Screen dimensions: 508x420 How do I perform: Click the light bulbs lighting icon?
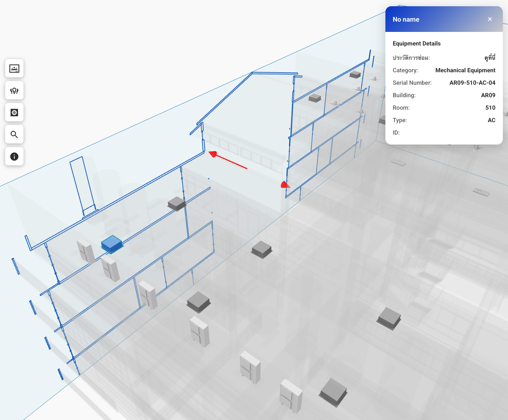[x=14, y=90]
